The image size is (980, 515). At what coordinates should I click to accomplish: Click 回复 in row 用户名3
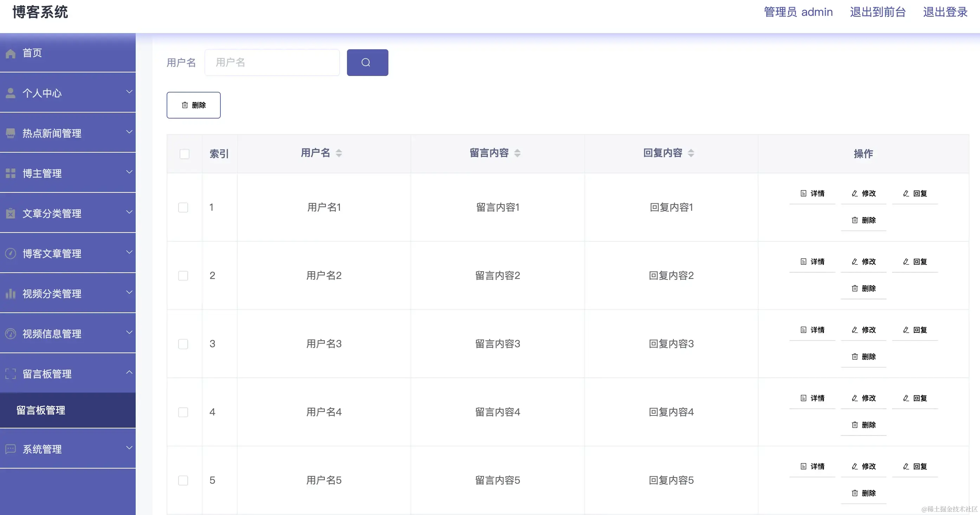[915, 330]
